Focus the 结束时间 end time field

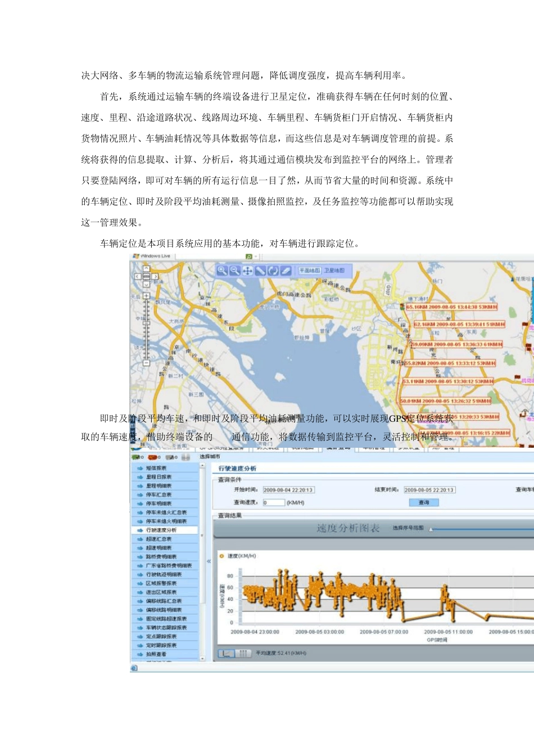point(429,490)
